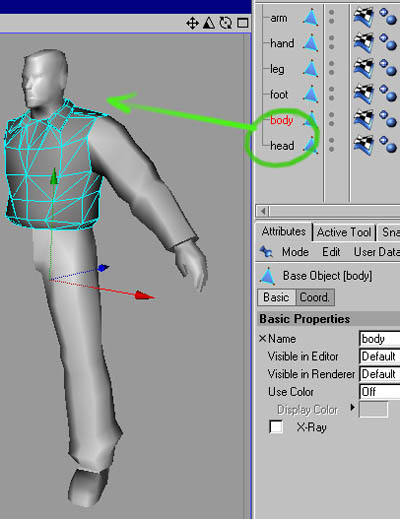Toggle visibility dots for body object

click(331, 119)
